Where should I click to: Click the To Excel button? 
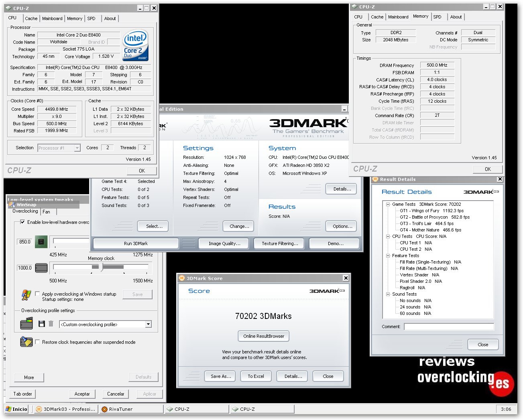(256, 376)
